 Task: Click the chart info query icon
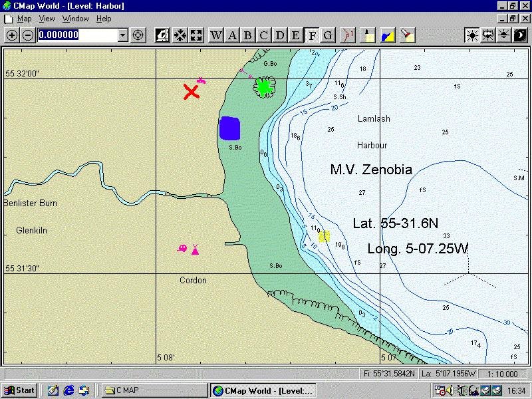162,35
